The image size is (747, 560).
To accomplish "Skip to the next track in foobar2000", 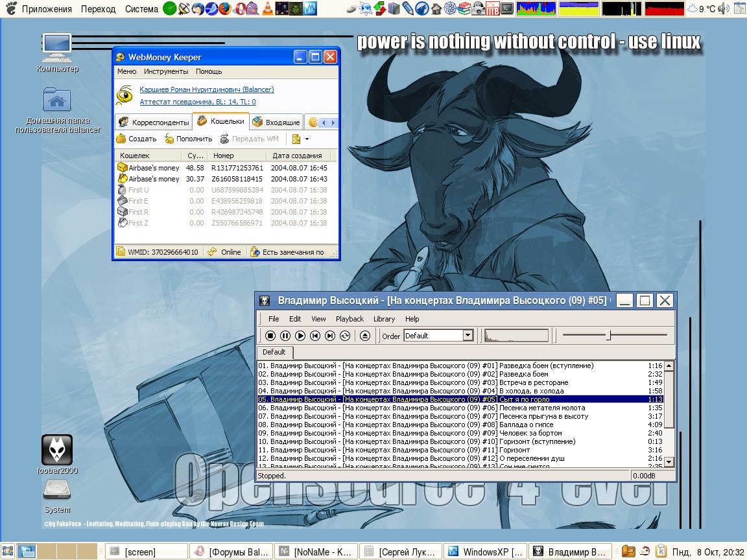I will (x=330, y=336).
